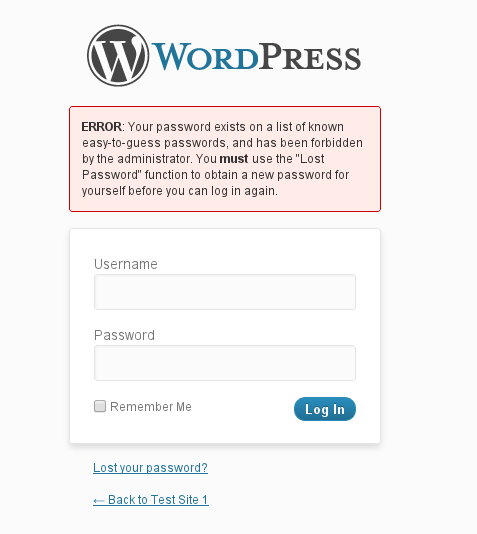Click the WordPress wordmark text in header
This screenshot has height=534, width=477.
pyautogui.click(x=255, y=57)
